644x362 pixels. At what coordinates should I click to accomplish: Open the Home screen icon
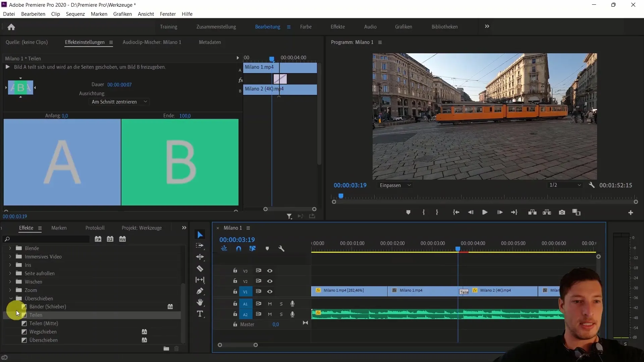pyautogui.click(x=11, y=27)
